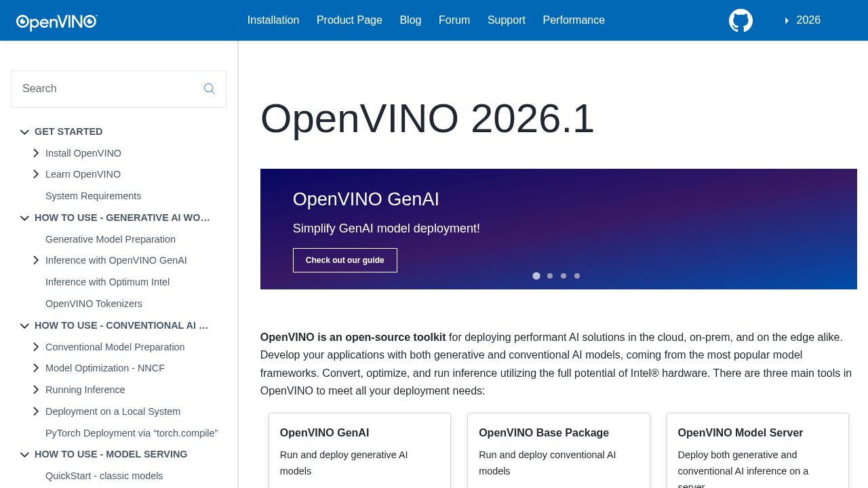Click the GET STARTED section label
This screenshot has height=488, width=868.
tap(68, 131)
